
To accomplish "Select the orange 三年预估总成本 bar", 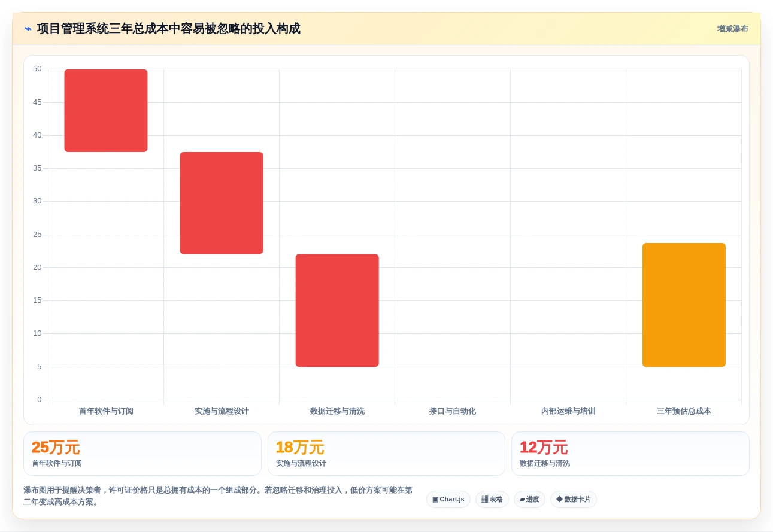I will pyautogui.click(x=684, y=305).
